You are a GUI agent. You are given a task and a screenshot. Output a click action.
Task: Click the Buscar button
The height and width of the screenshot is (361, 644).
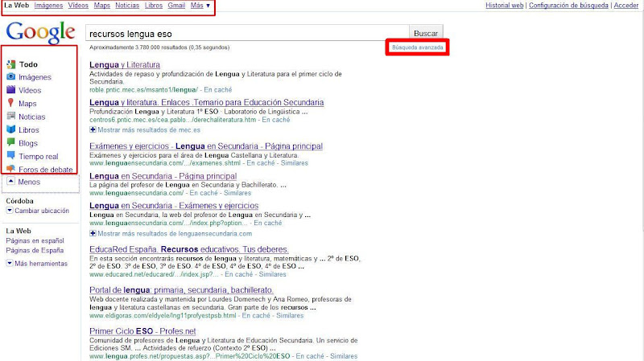point(426,33)
